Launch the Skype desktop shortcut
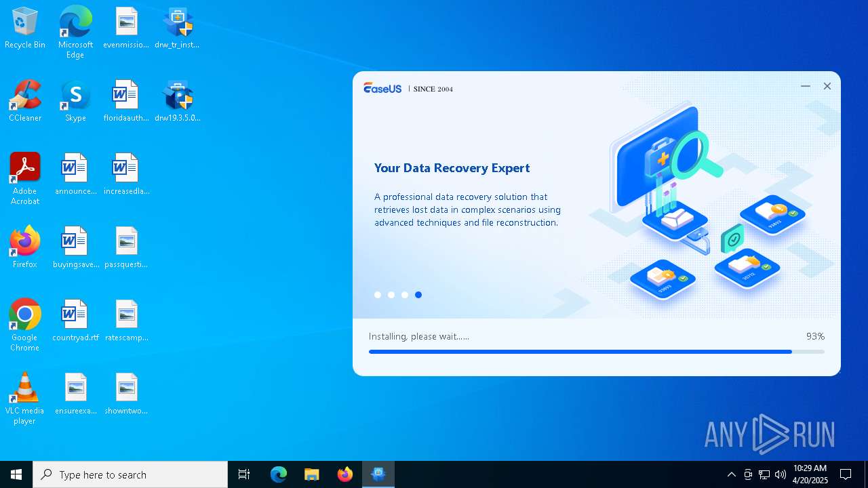Viewport: 868px width, 488px height. [x=75, y=101]
